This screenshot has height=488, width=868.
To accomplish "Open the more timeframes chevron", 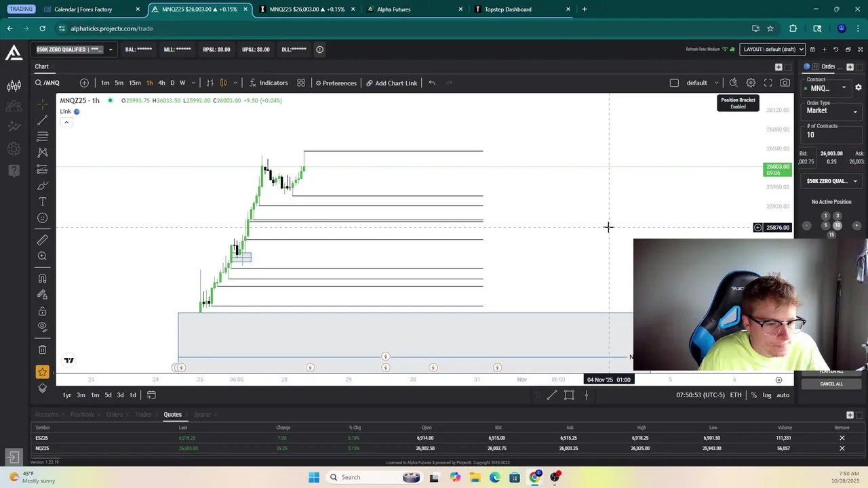I will (x=193, y=83).
